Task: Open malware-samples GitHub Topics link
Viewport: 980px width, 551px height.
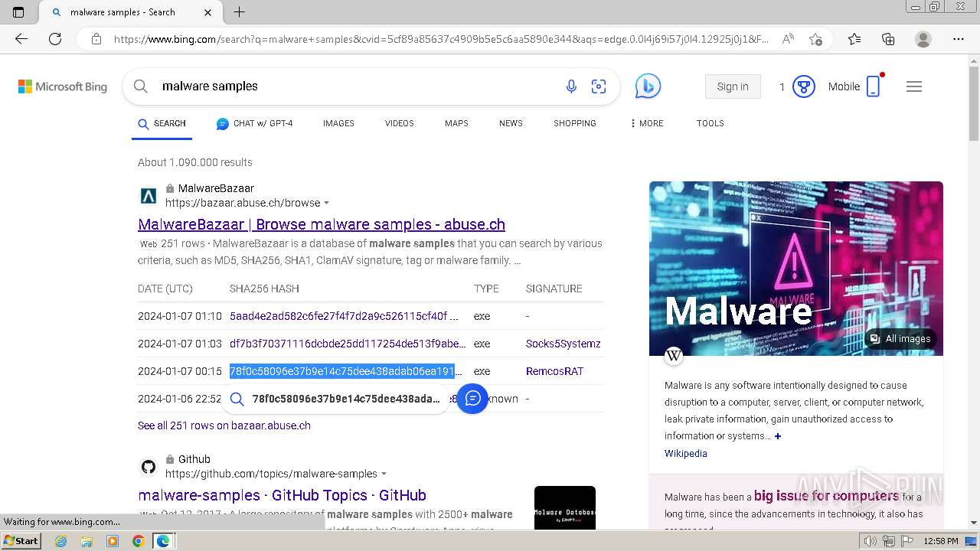Action: point(283,495)
